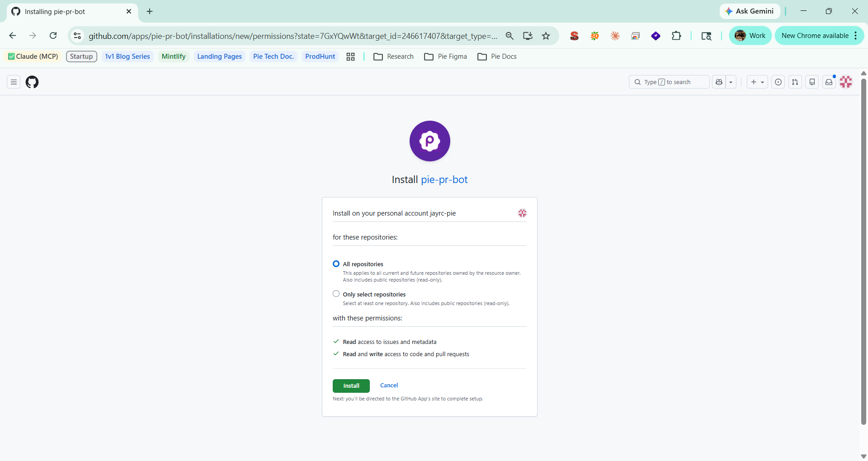Open the Extensions puzzle icon
Image resolution: width=868 pixels, height=461 pixels.
676,36
